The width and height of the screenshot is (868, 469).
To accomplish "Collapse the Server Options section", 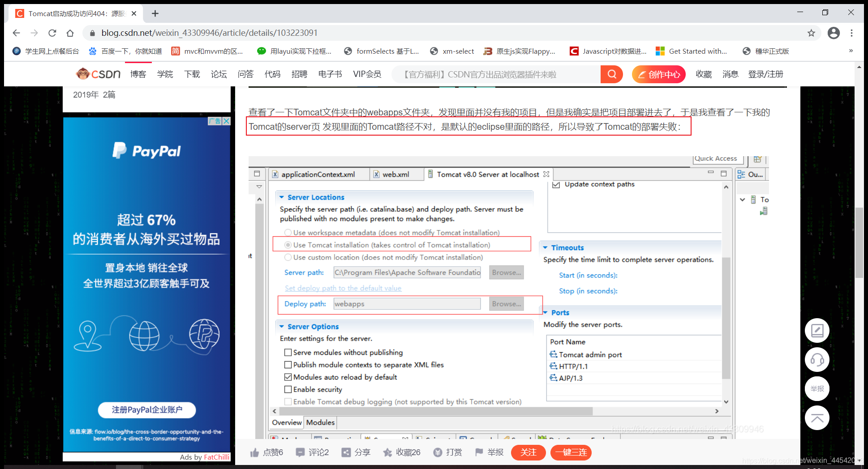I will 282,327.
